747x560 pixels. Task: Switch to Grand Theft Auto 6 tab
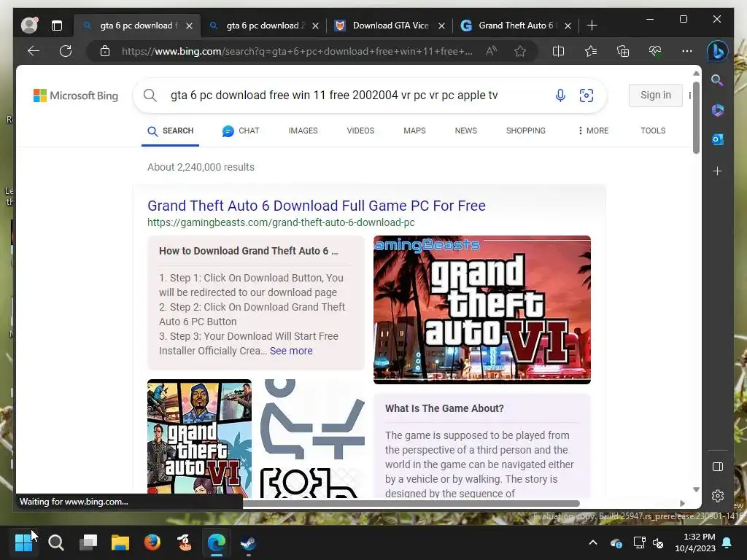[x=516, y=26]
